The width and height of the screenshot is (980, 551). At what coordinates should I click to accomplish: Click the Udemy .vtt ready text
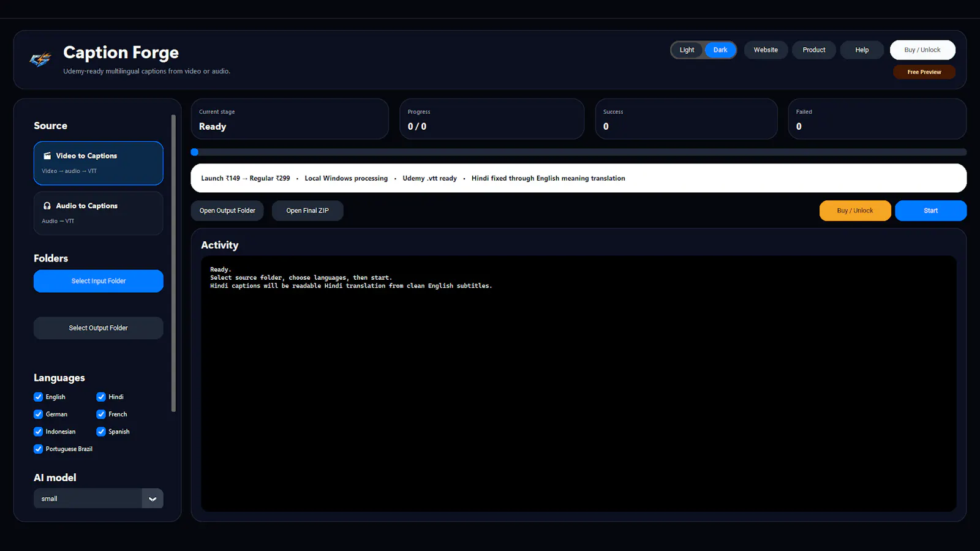(429, 178)
